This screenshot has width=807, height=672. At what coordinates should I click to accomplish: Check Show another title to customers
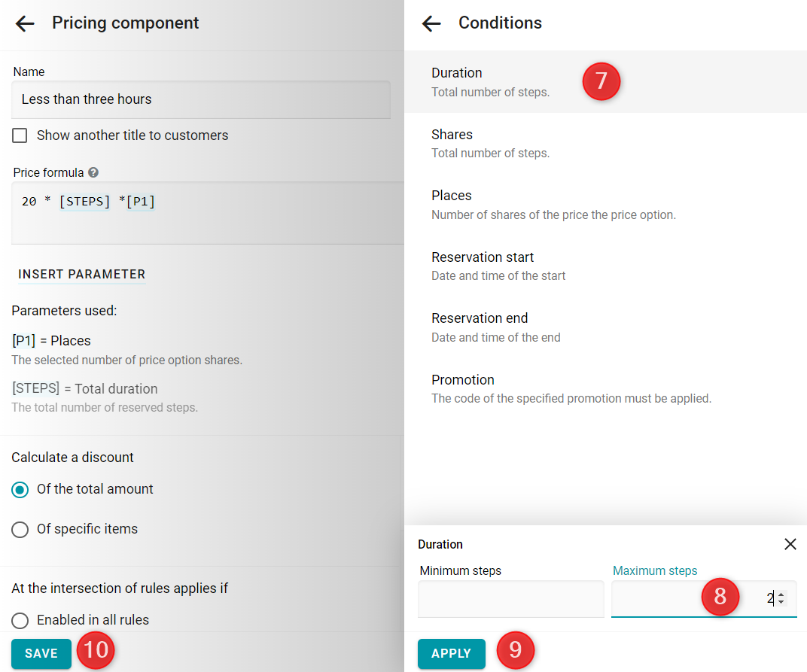click(x=20, y=135)
